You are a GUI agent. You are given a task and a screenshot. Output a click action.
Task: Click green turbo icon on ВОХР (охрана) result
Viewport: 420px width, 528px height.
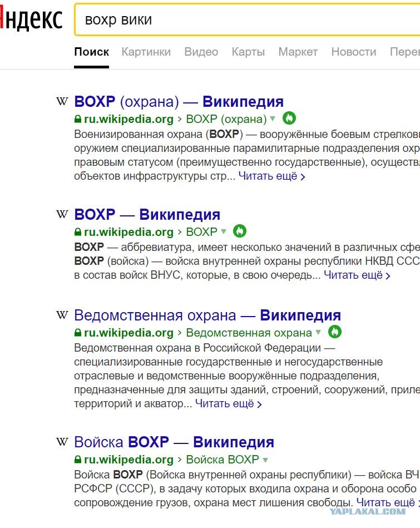pos(289,118)
